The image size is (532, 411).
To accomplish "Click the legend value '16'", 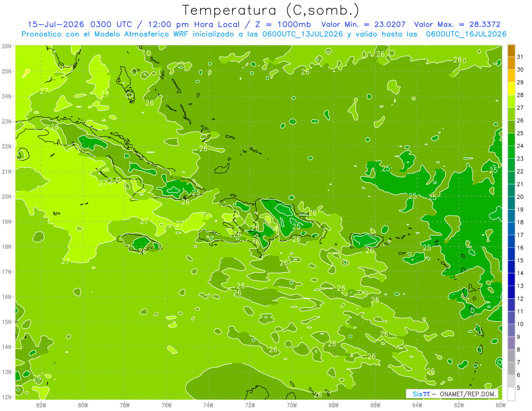I will [x=520, y=247].
